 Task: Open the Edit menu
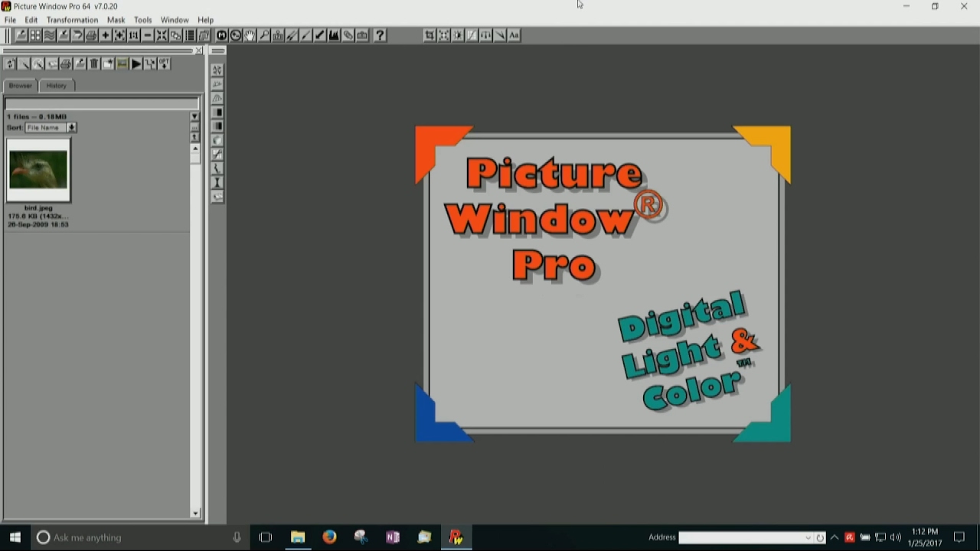31,20
